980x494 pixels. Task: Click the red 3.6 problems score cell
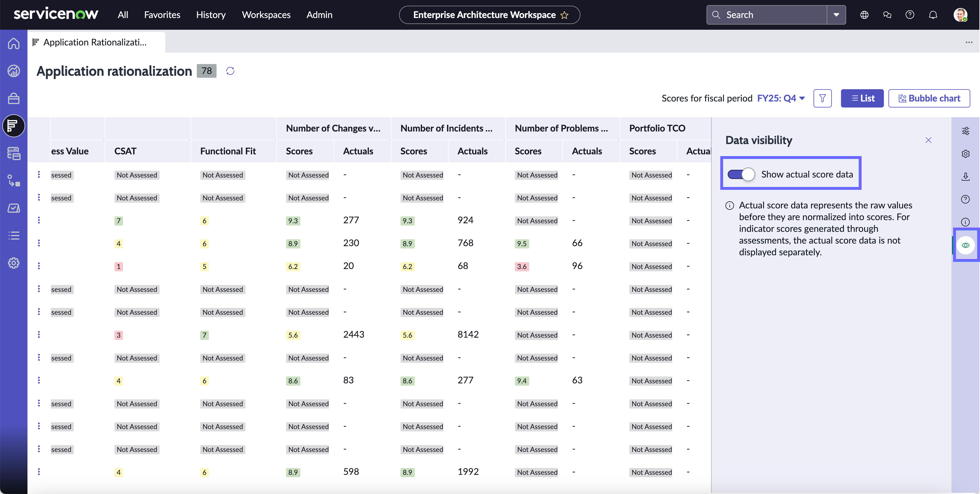coord(521,266)
